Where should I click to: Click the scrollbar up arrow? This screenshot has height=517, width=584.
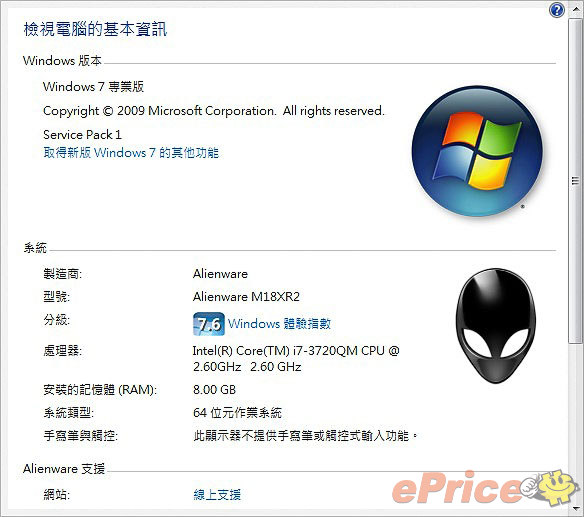pos(576,8)
